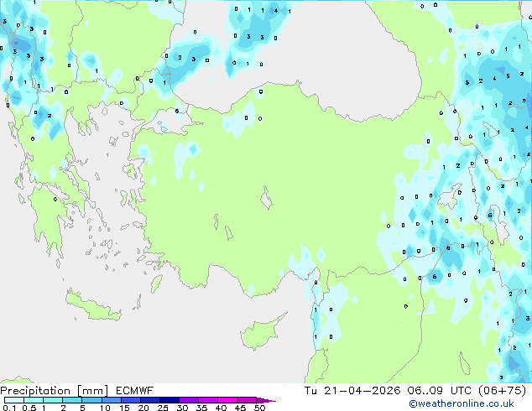Select legend swatch between 0.5 and 1
The image size is (532, 411).
pos(34,400)
